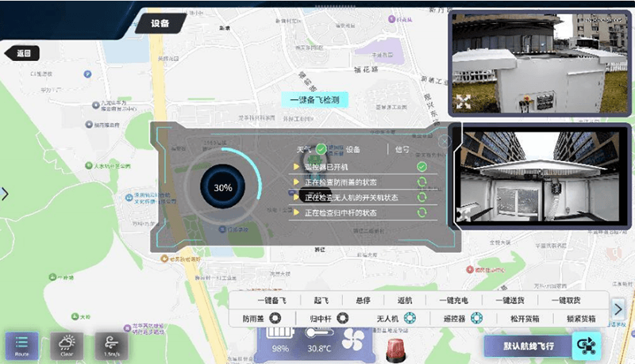
Task: Click the drone route flight icon
Action: 587,347
